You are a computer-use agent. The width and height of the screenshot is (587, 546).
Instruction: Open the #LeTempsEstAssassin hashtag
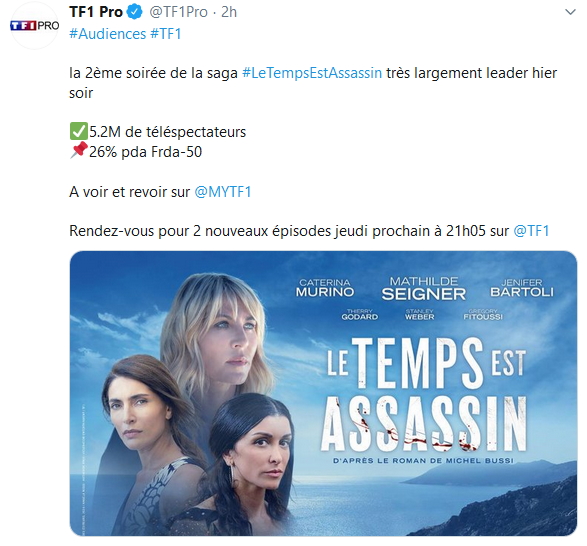(312, 73)
